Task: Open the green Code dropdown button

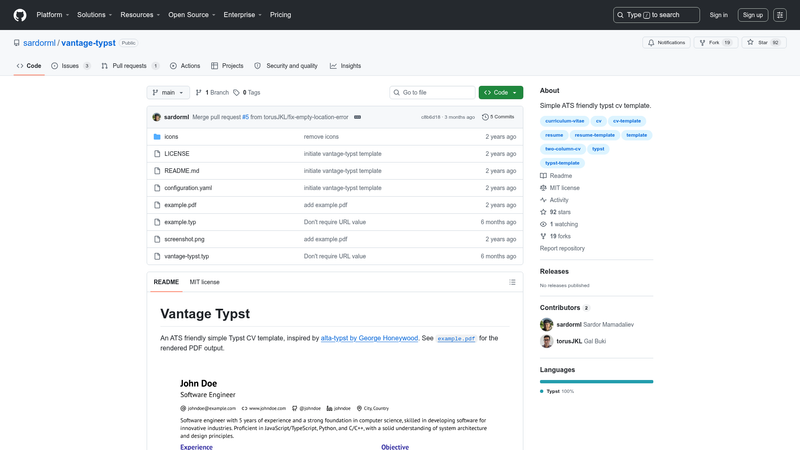Action: tap(501, 92)
